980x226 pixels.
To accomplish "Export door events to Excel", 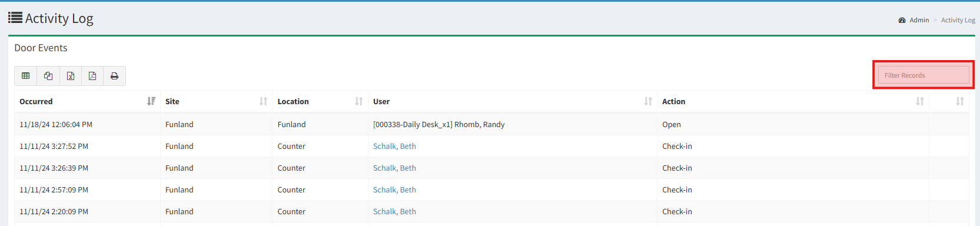I will 71,76.
